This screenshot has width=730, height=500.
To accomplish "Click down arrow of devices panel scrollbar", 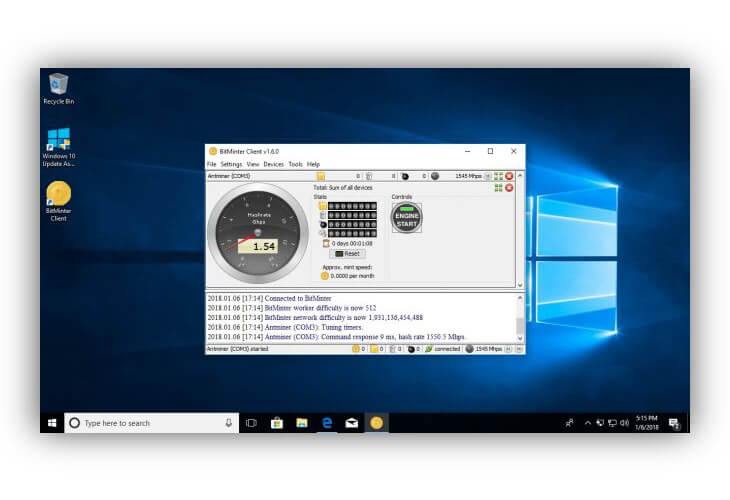I will (520, 285).
